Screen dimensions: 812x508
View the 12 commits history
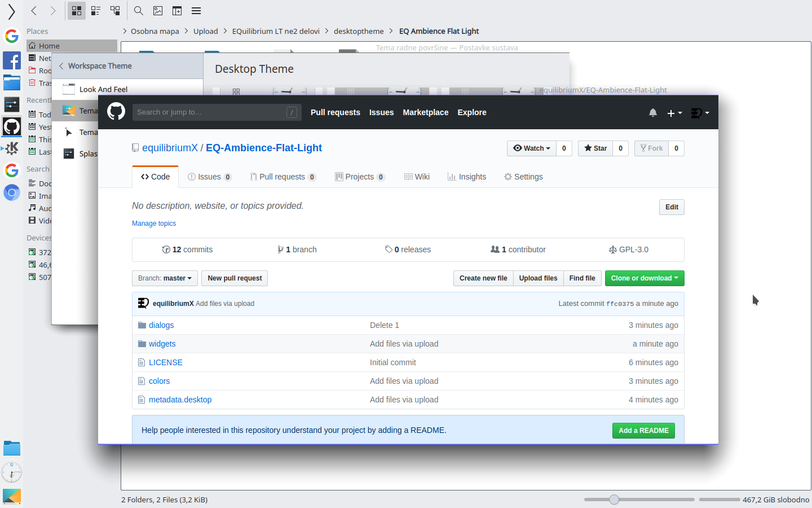[187, 249]
